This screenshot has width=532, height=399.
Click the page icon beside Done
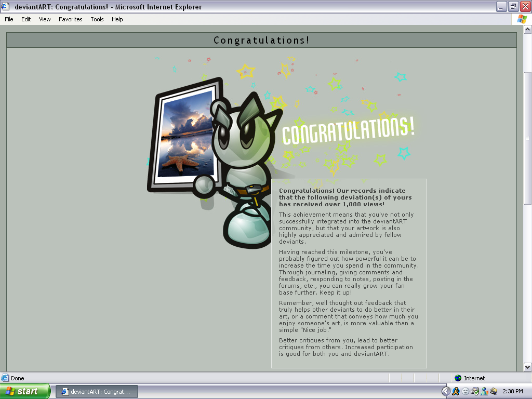[5, 378]
